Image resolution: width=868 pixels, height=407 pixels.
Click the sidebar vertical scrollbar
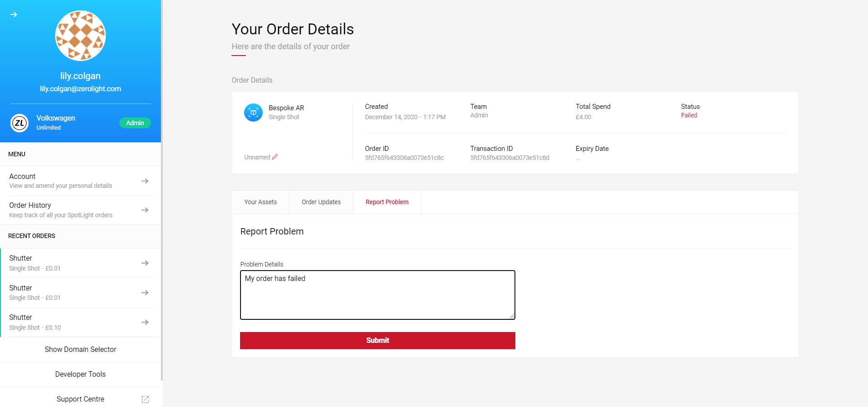tap(162, 190)
